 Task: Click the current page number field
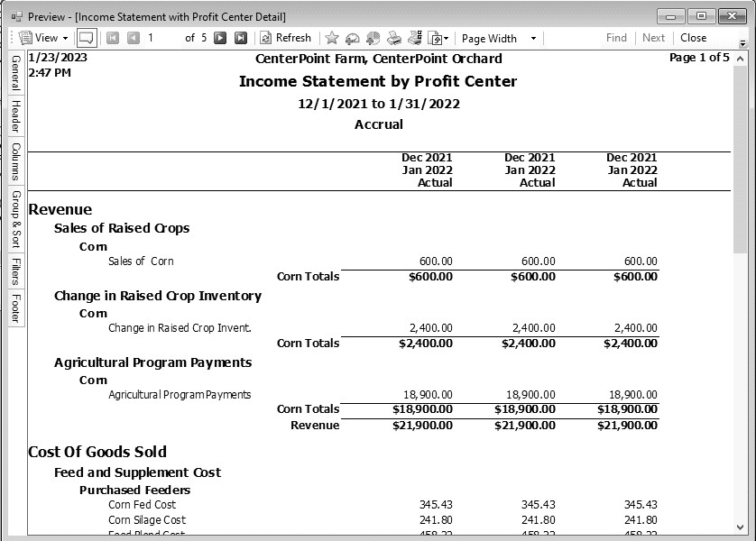coord(162,38)
